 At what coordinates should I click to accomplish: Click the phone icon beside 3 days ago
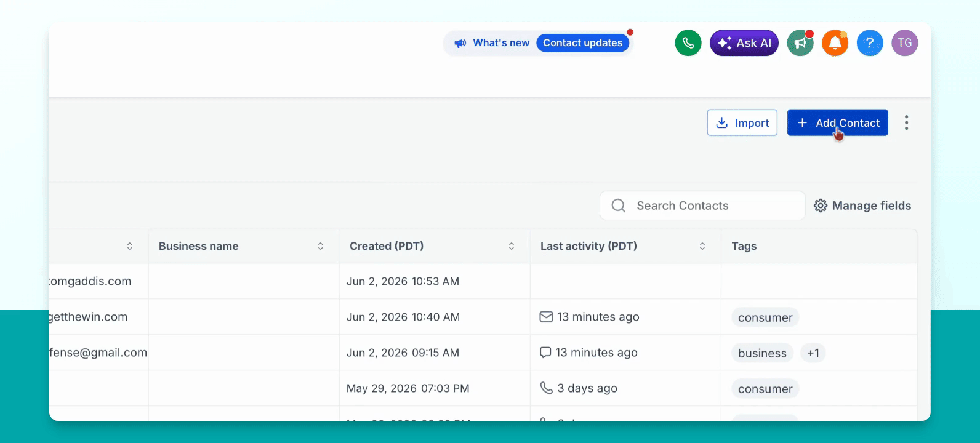[x=546, y=388]
